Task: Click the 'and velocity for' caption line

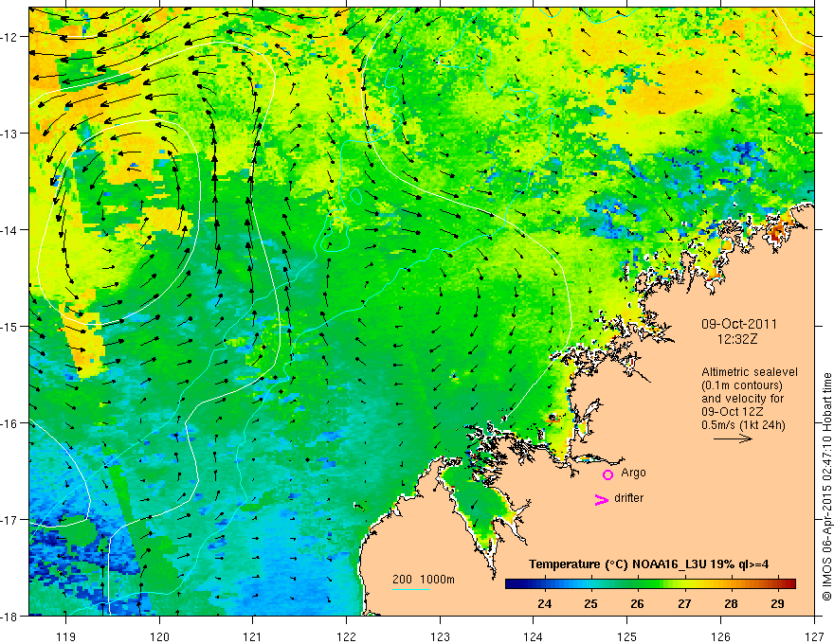Action: point(742,399)
